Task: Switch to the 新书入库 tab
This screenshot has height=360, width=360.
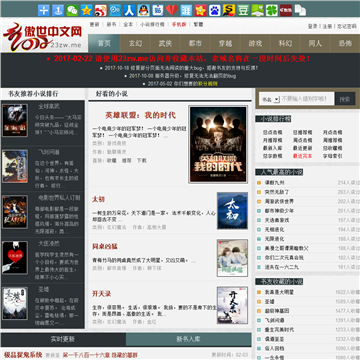Action: click(x=189, y=339)
